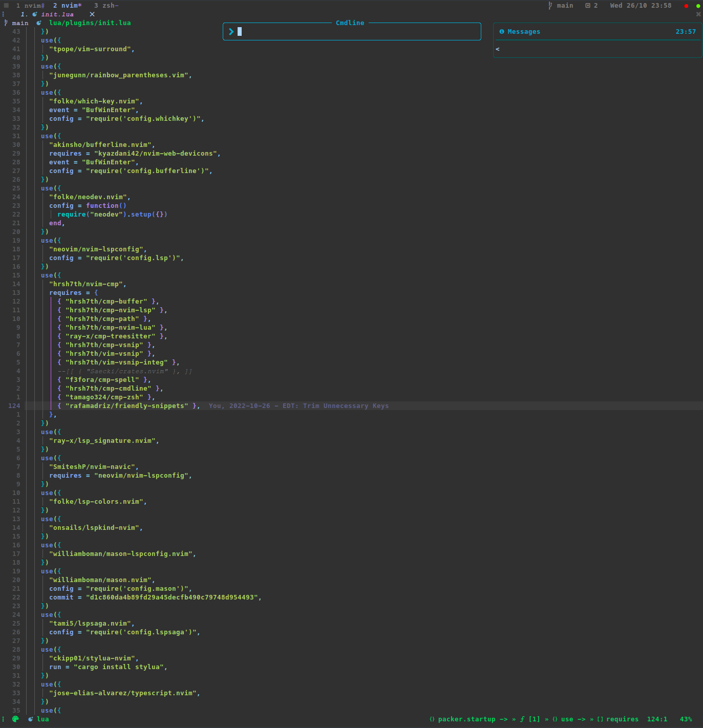
Task: Select the main branch label in the tmux bar
Action: coord(565,6)
